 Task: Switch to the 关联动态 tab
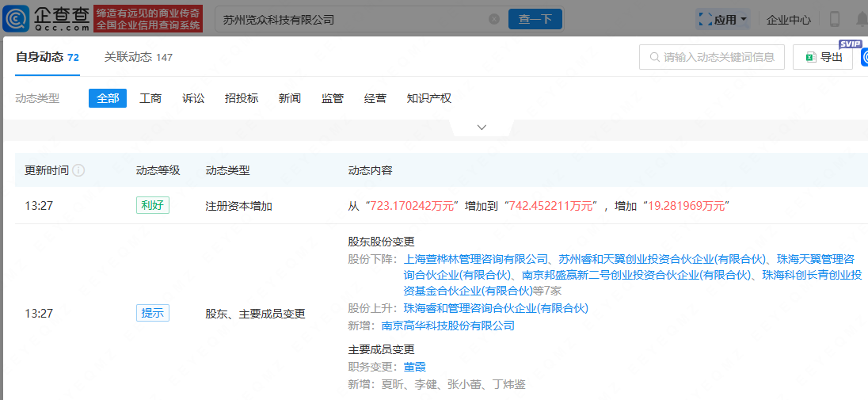point(139,57)
